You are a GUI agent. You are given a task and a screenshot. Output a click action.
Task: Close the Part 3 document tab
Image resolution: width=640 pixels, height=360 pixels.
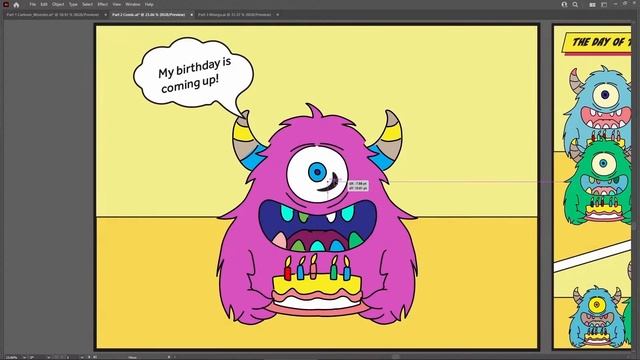pos(278,15)
